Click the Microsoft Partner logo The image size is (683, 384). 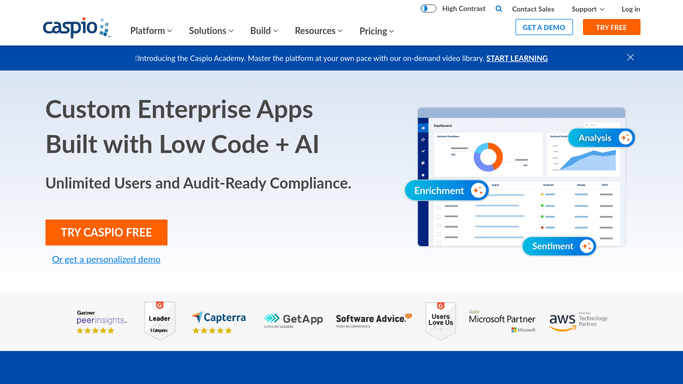click(502, 321)
